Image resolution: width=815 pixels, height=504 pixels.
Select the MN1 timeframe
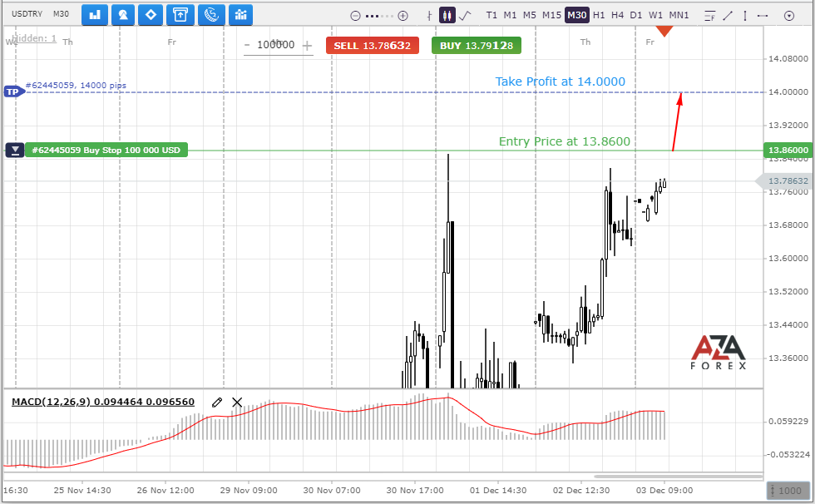click(x=679, y=15)
